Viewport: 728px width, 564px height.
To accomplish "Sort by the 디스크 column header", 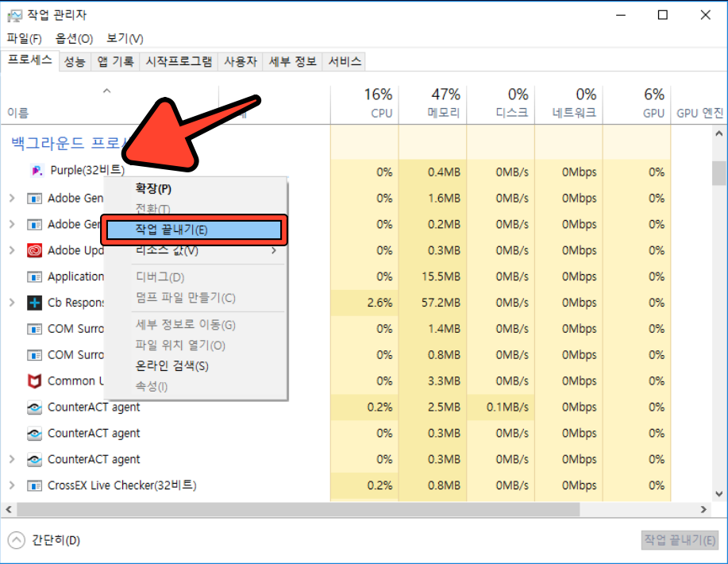I will click(501, 105).
